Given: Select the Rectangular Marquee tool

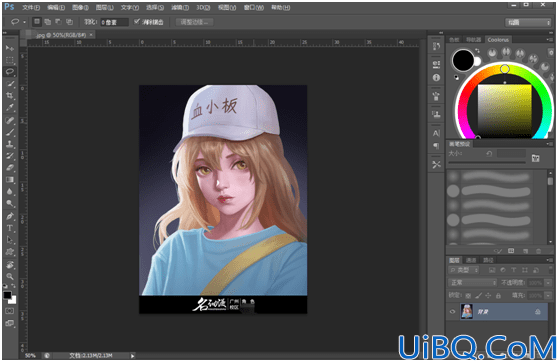Looking at the screenshot, I should pyautogui.click(x=10, y=59).
